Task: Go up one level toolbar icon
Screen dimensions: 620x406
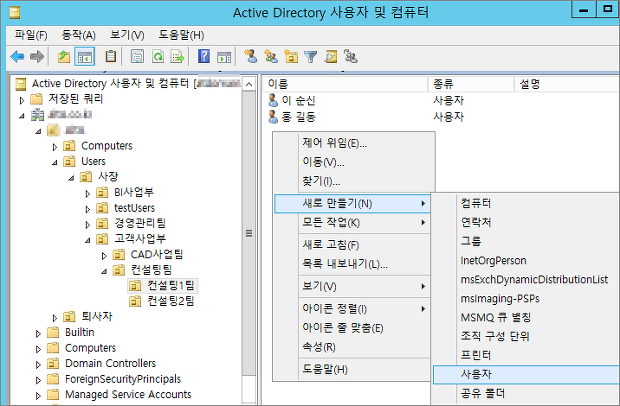Action: pyautogui.click(x=64, y=57)
